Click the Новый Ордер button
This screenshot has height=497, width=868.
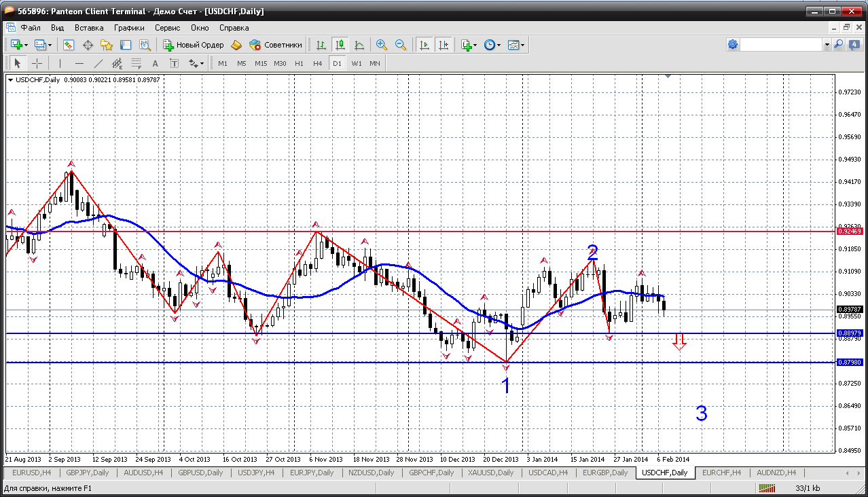[x=193, y=45]
